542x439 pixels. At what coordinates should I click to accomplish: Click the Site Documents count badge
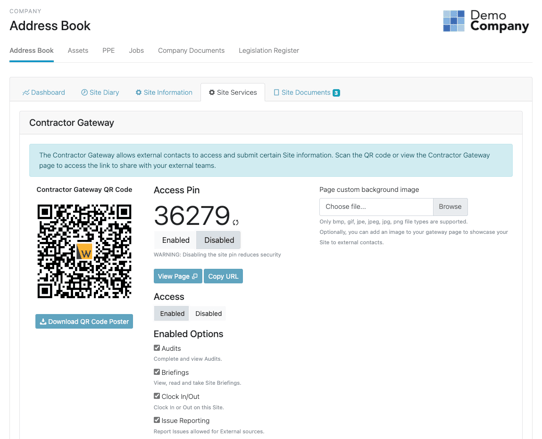(336, 93)
